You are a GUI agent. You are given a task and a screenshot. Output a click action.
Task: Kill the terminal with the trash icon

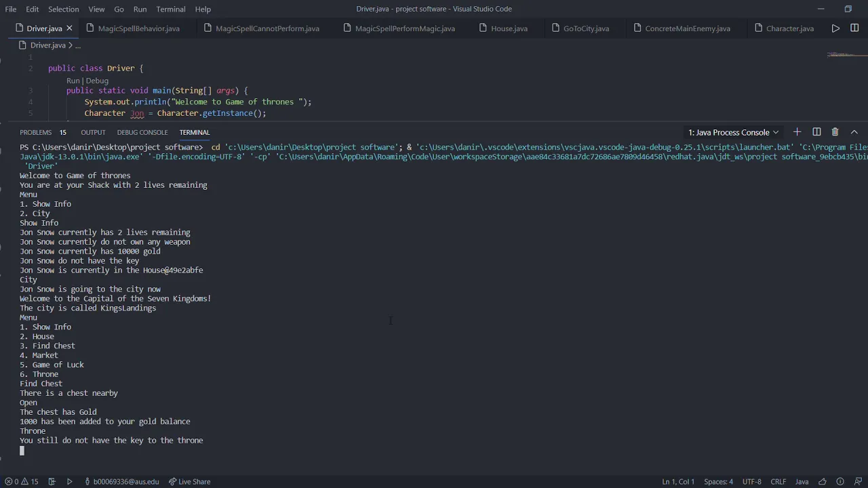click(835, 132)
